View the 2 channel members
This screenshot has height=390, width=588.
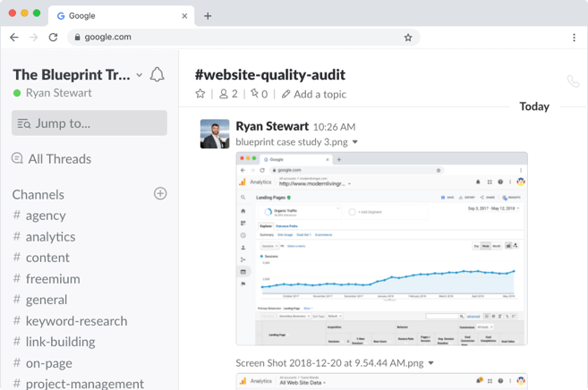coord(228,94)
